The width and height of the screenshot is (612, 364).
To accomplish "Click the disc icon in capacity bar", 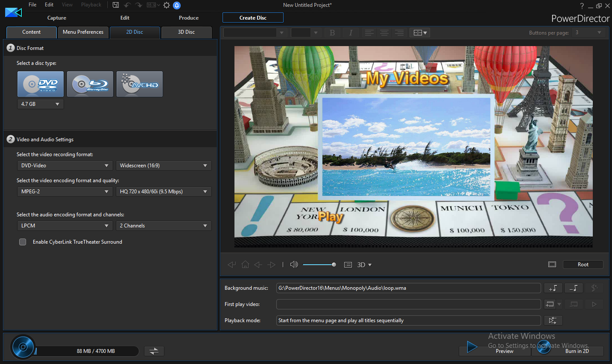I will 23,347.
